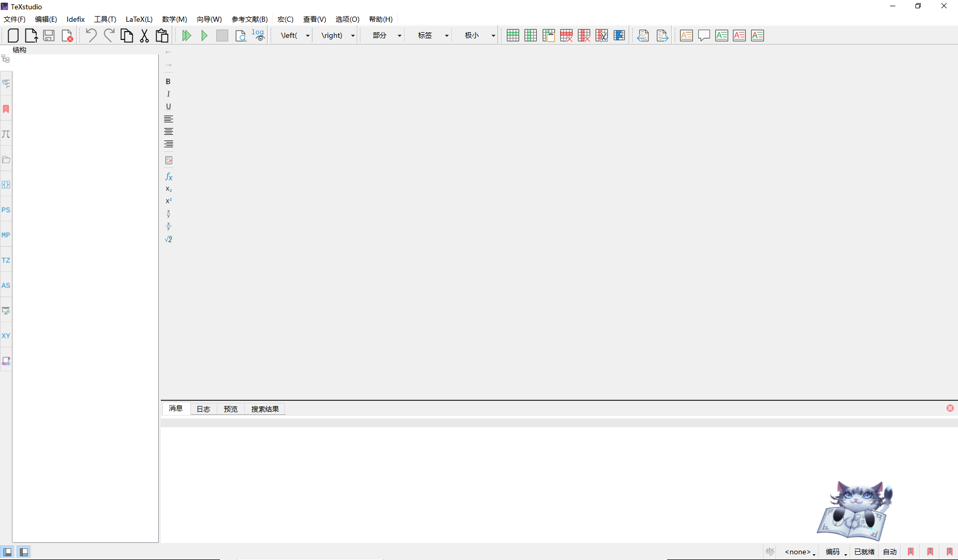
Task: Click the Bold B formatting icon
Action: 168,81
